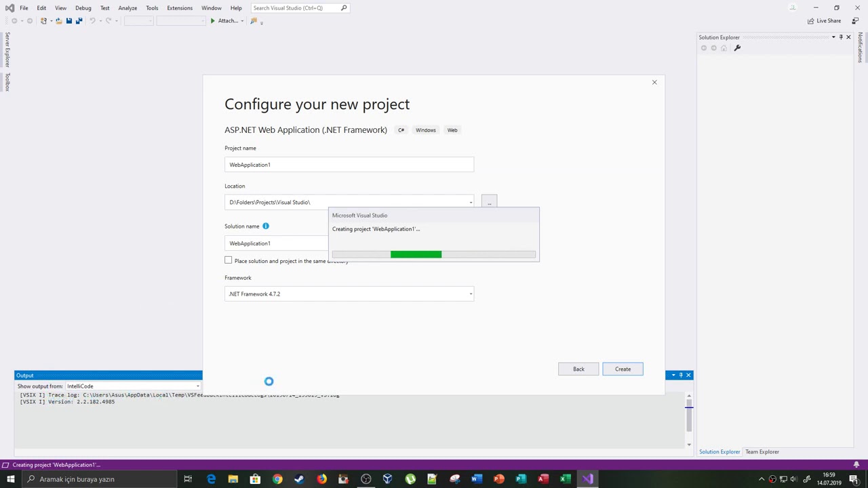Click the green Attach start arrow
The height and width of the screenshot is (488, 868).
point(212,21)
